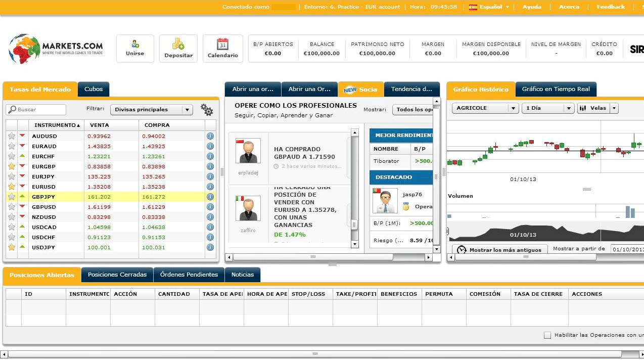
Task: Toggle the favorite star for AUDUSD
Action: 12,136
